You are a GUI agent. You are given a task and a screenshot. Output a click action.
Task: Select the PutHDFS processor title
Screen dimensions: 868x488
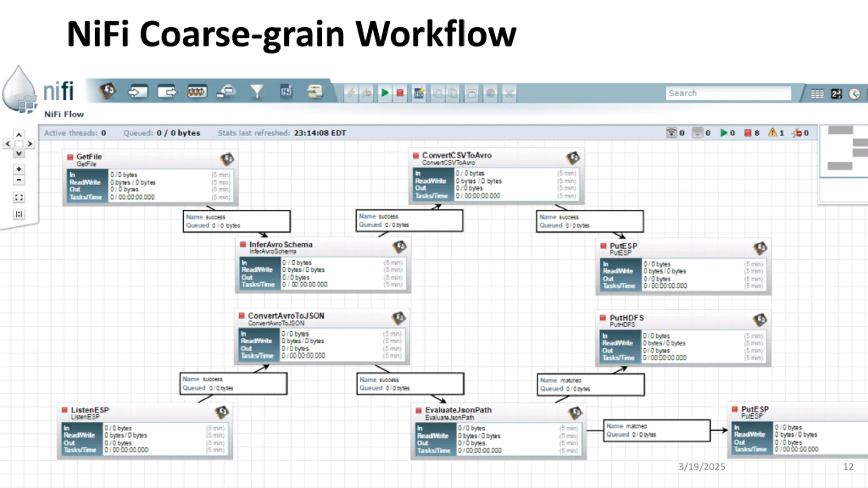coord(627,318)
